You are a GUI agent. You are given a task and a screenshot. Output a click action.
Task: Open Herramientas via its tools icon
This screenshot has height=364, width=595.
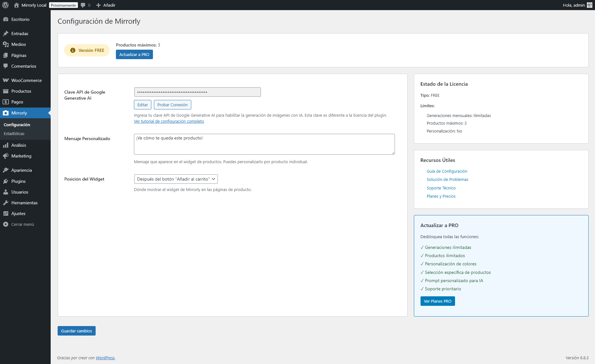[x=6, y=203]
